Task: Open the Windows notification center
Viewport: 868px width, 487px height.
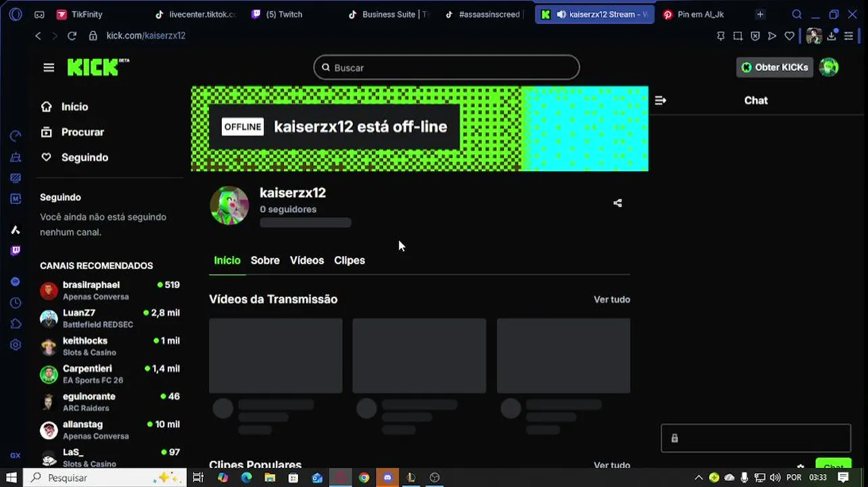Action: point(843,478)
